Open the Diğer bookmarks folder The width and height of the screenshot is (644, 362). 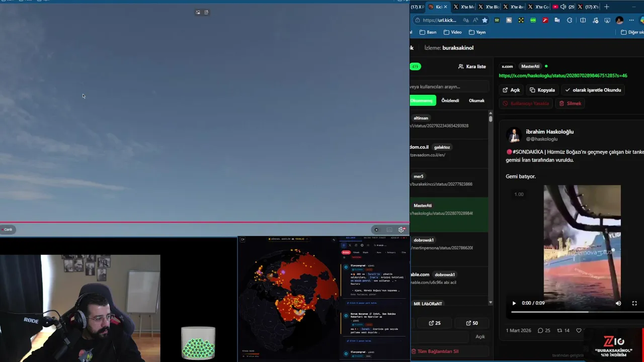pyautogui.click(x=632, y=32)
